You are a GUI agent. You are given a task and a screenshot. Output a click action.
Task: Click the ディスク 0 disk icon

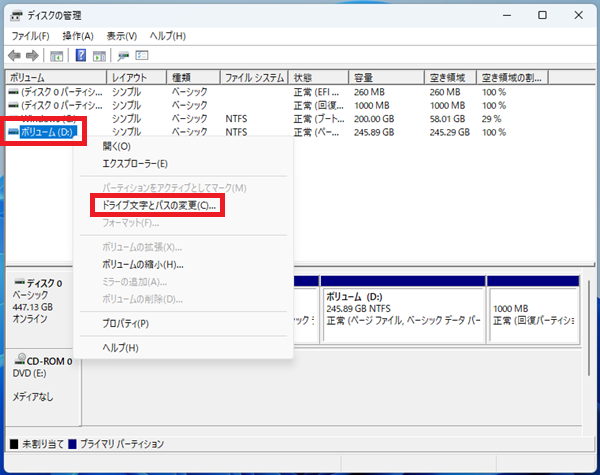(x=20, y=282)
